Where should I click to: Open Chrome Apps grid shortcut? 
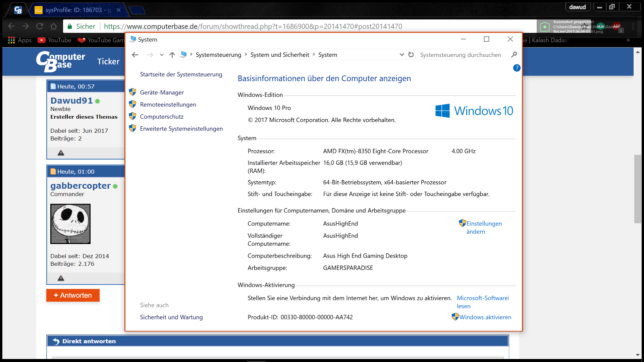click(x=11, y=40)
